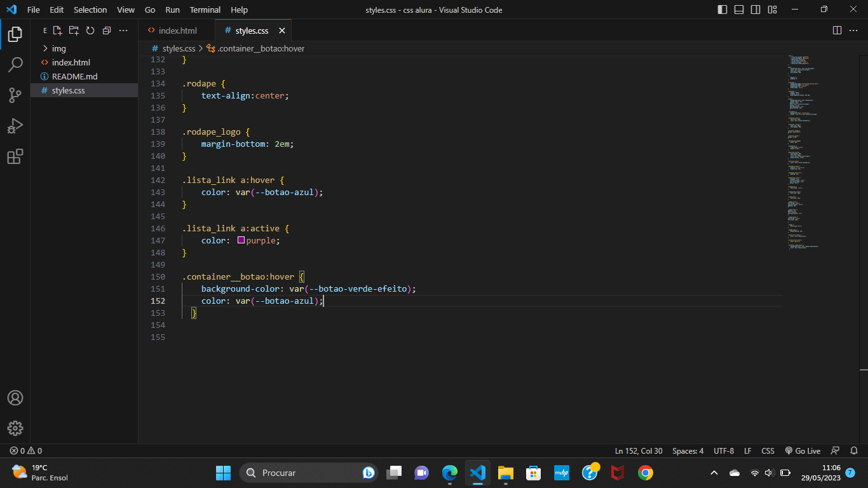Open McAfee from taskbar
Viewport: 868px width, 488px height.
618,473
